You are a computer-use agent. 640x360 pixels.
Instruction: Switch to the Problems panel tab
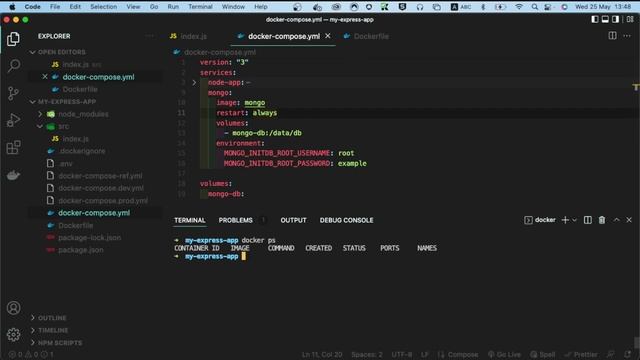[236, 220]
